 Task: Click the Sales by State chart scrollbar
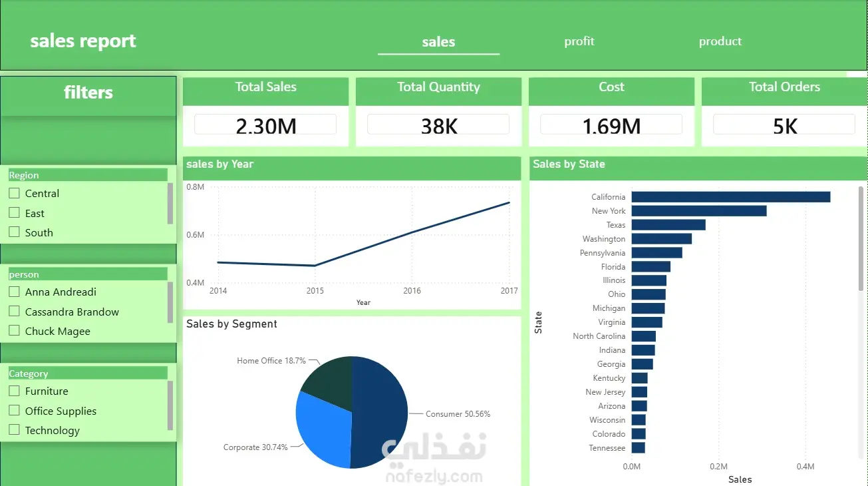click(x=861, y=238)
